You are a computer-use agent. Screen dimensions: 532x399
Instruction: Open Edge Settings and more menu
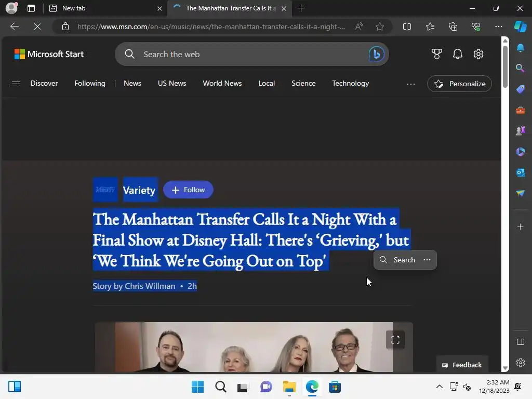coord(498,26)
